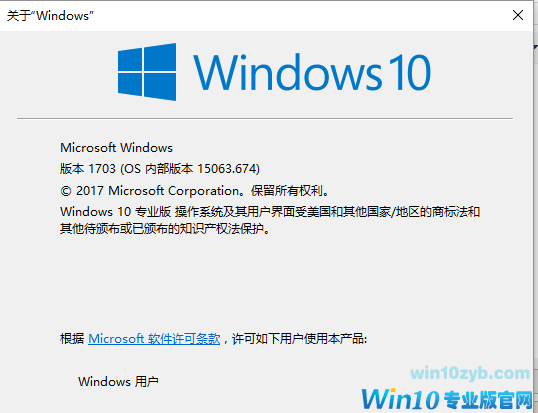Click the 许可如下用户使用本产品 text
The width and height of the screenshot is (538, 413).
pyautogui.click(x=298, y=339)
